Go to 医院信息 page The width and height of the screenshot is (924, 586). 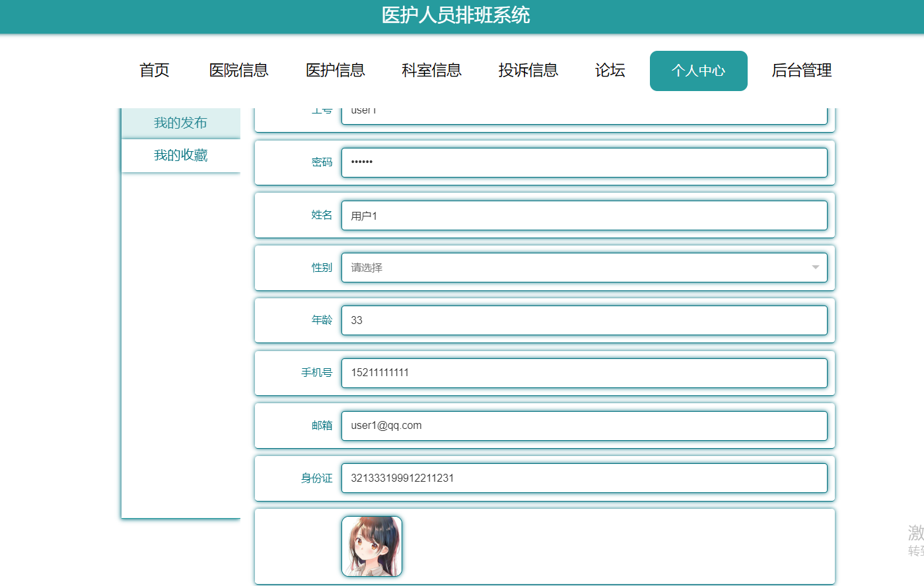tap(238, 71)
